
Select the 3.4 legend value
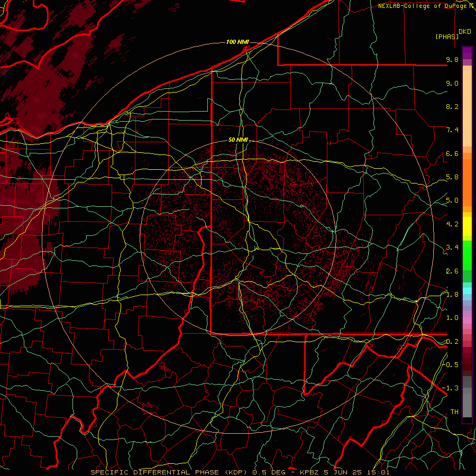(x=452, y=248)
